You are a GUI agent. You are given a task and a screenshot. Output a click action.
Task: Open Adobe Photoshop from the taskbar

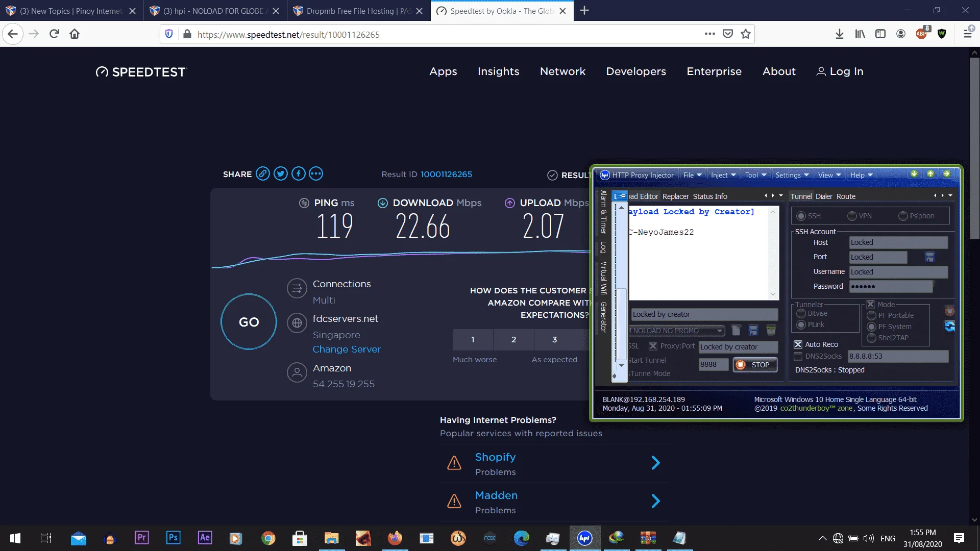click(x=173, y=538)
